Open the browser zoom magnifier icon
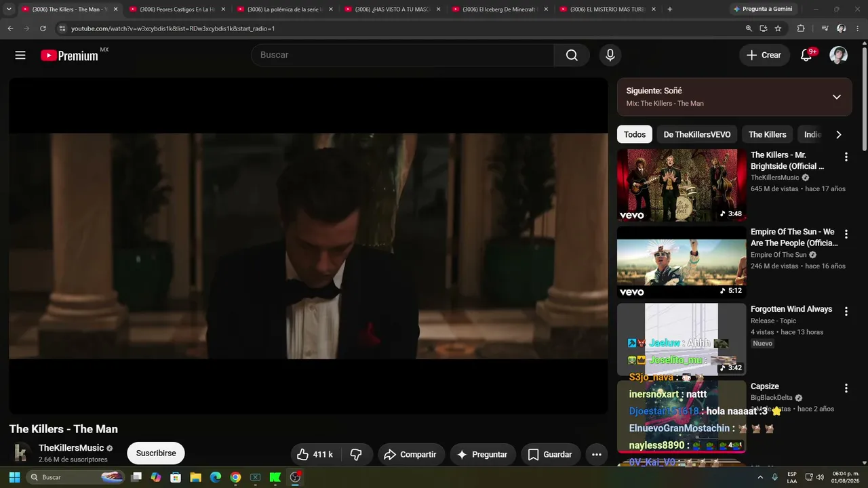Viewport: 868px width, 488px height. pos(749,28)
